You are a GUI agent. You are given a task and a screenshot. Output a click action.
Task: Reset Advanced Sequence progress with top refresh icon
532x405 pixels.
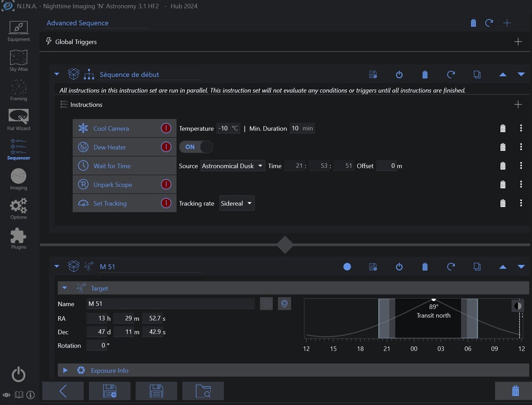489,23
